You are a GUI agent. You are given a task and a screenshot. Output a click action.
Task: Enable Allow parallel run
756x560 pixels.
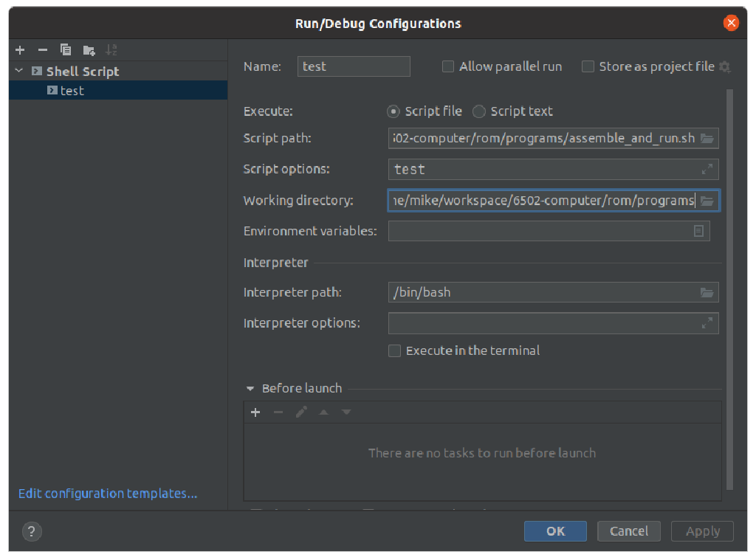[x=448, y=66]
